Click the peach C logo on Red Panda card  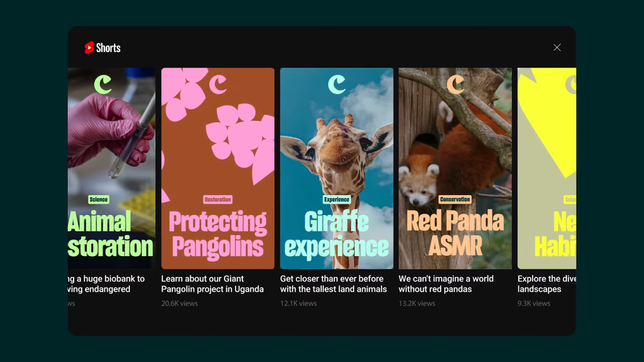coord(456,84)
